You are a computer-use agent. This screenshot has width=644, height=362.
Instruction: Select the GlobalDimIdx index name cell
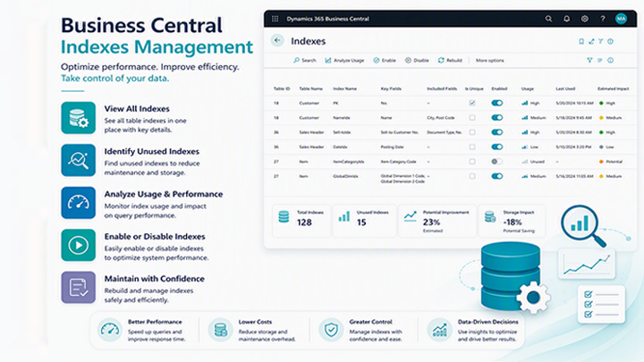(x=345, y=176)
